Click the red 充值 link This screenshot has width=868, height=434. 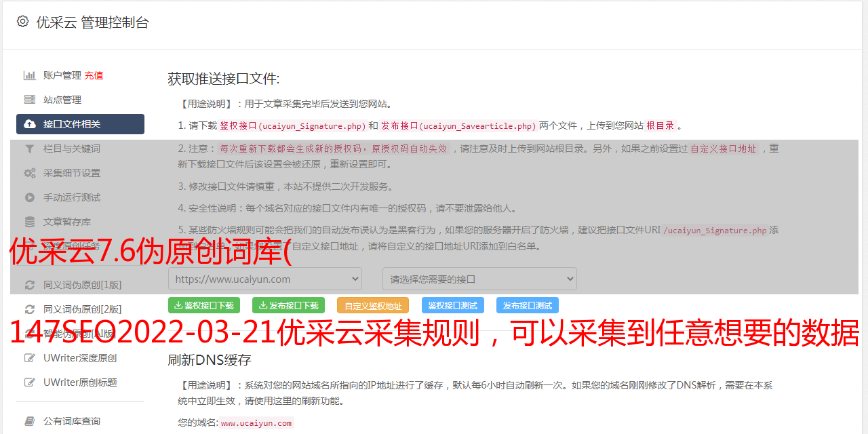[94, 75]
